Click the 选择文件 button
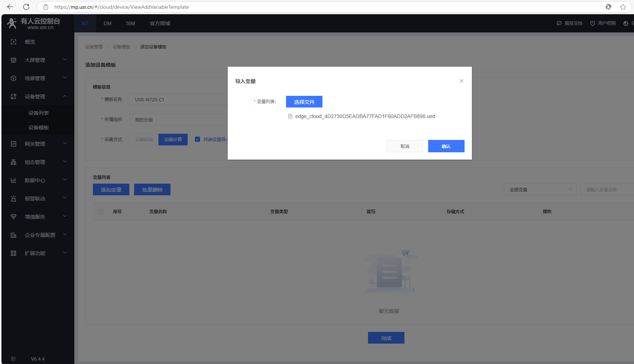Image resolution: width=634 pixels, height=364 pixels. tap(304, 102)
